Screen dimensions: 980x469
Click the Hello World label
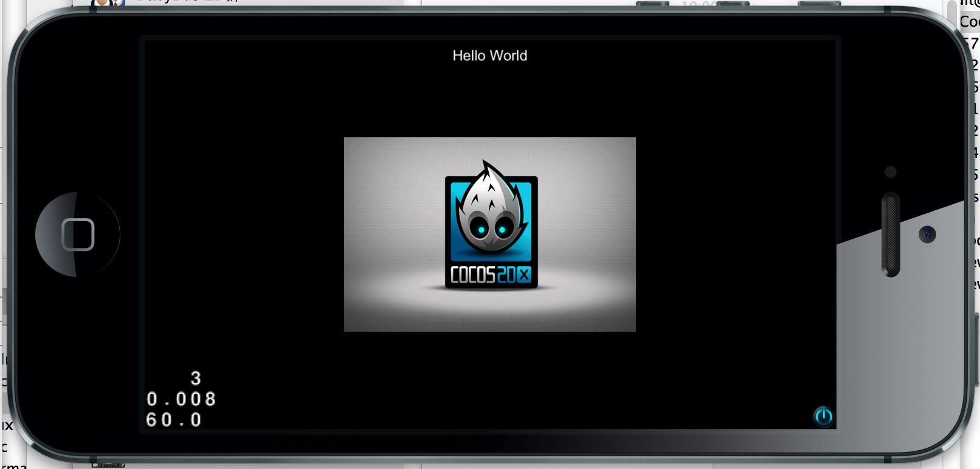[490, 55]
